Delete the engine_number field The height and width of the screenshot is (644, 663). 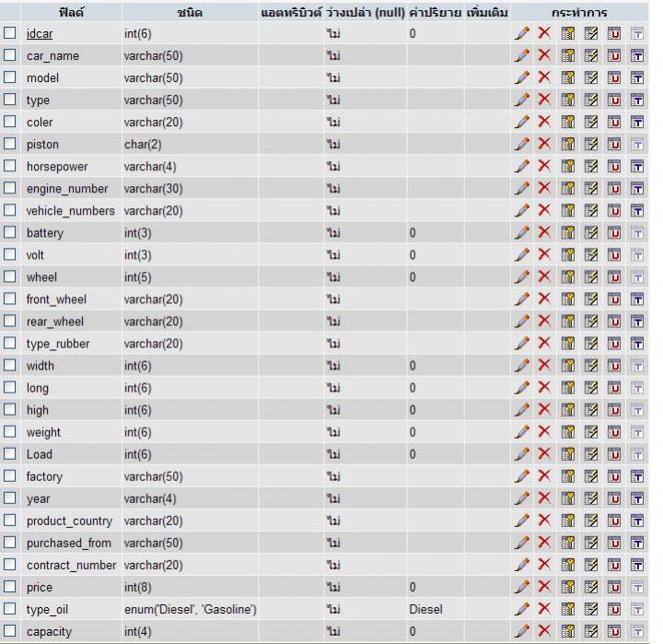click(544, 188)
